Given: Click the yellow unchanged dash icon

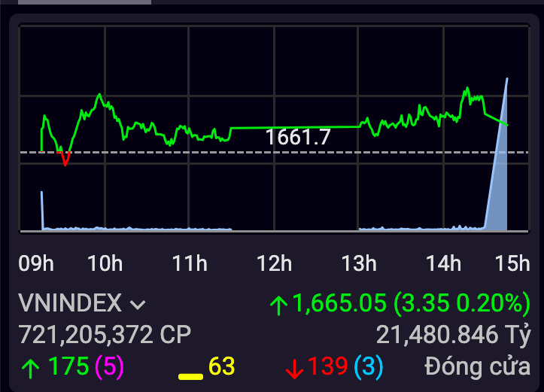Looking at the screenshot, I should tap(190, 375).
